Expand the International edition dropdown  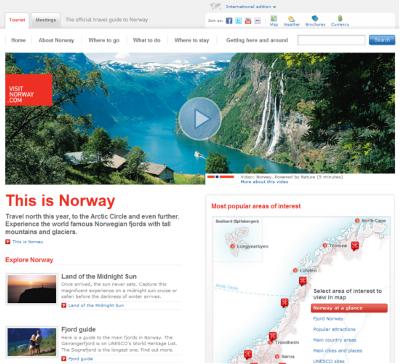251,7
